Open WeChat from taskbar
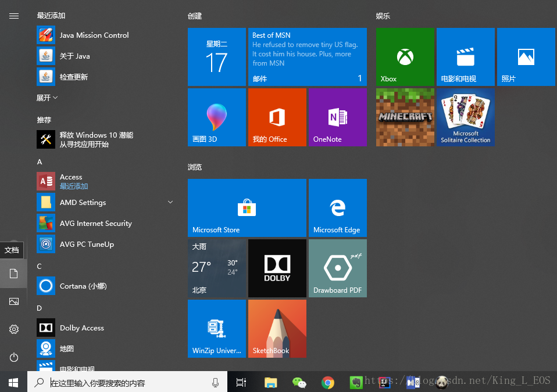 299,383
